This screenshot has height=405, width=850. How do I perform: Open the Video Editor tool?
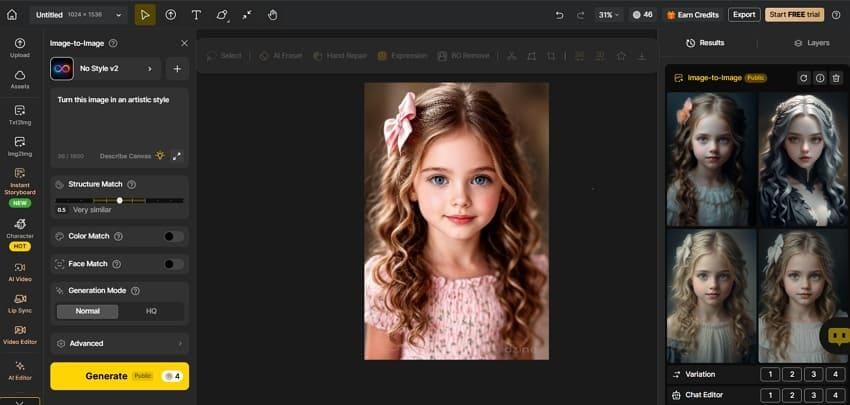(x=20, y=335)
